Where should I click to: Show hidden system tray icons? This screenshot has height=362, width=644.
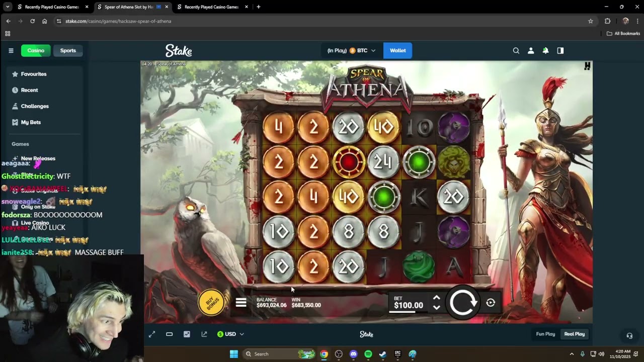(x=572, y=354)
